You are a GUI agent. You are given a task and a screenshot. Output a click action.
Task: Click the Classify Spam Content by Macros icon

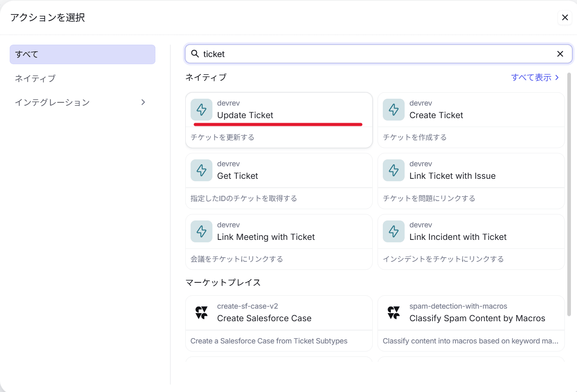pos(393,312)
